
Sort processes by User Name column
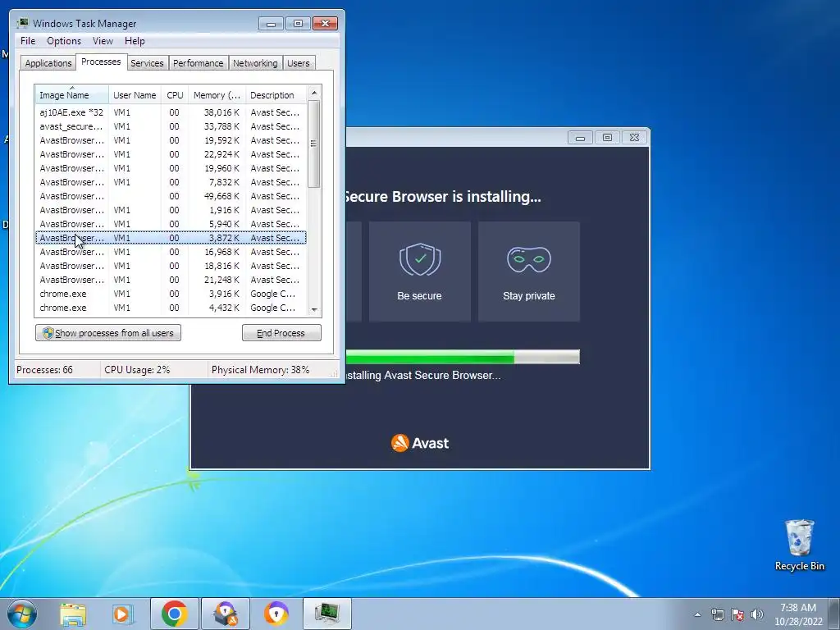coord(135,95)
